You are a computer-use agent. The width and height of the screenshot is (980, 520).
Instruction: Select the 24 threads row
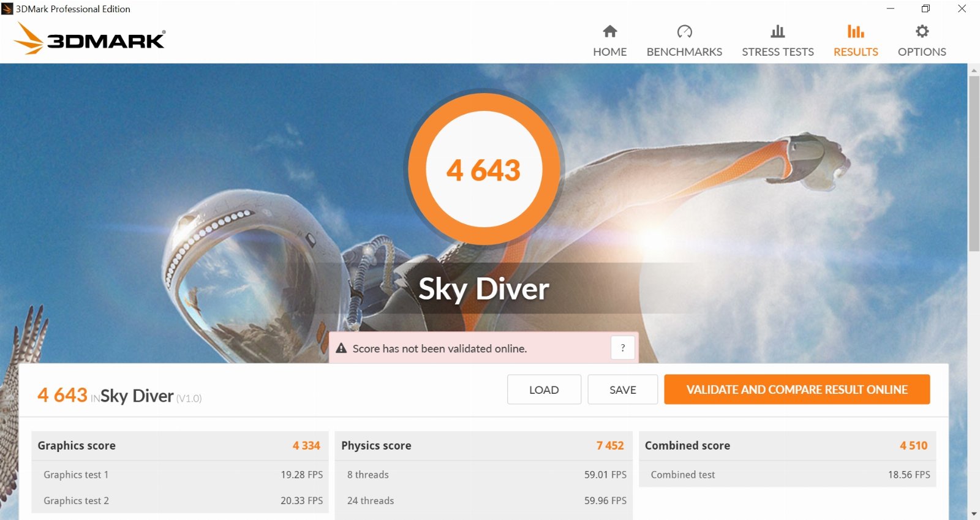[484, 500]
